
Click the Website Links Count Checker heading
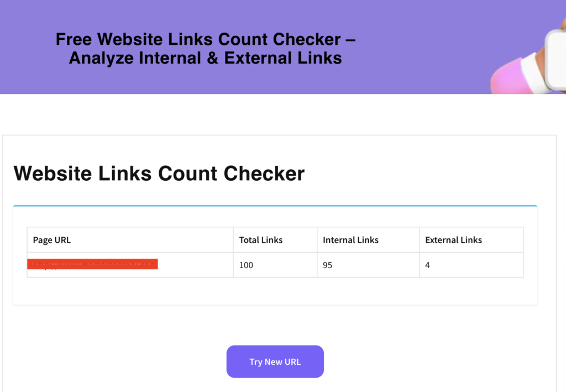159,174
